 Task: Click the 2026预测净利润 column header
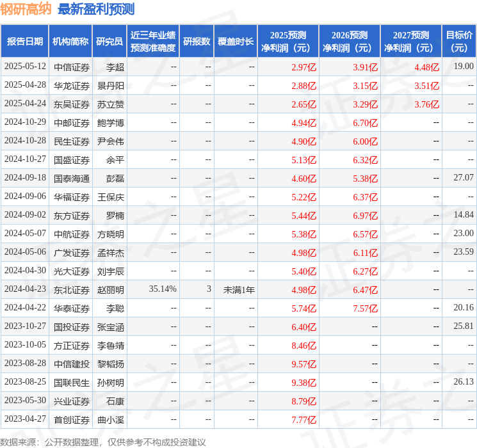tap(350, 42)
